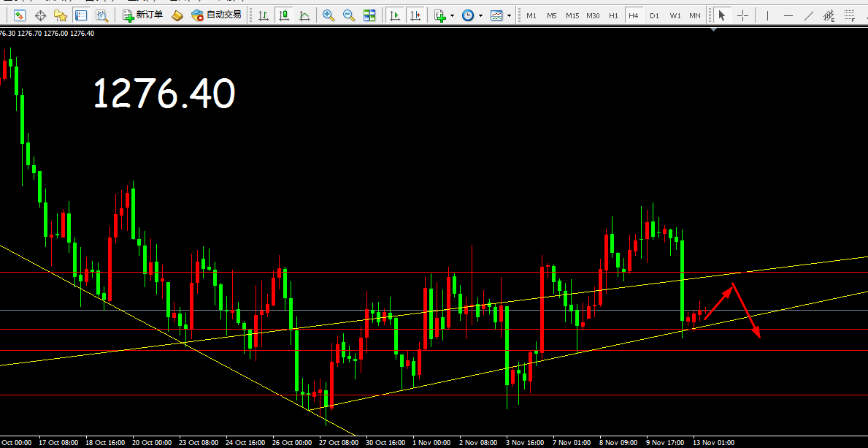The image size is (868, 448).
Task: Select the equidistant channel tool
Action: tap(829, 15)
